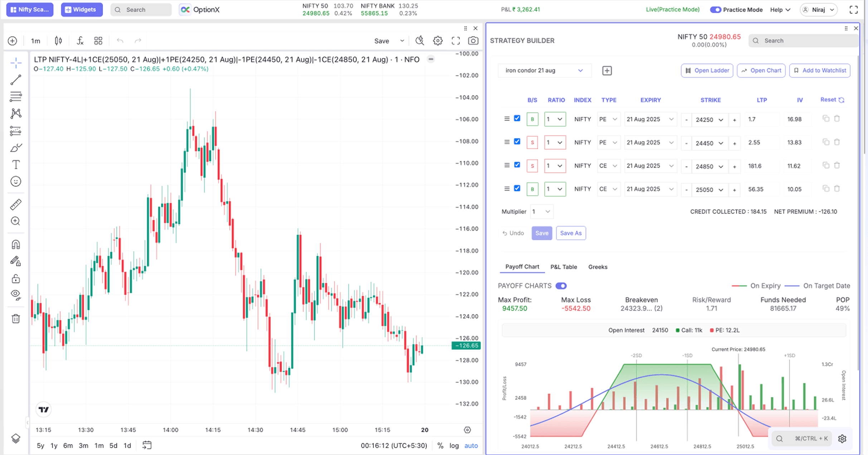Open the Widgets button
868x455 pixels.
coord(82,10)
